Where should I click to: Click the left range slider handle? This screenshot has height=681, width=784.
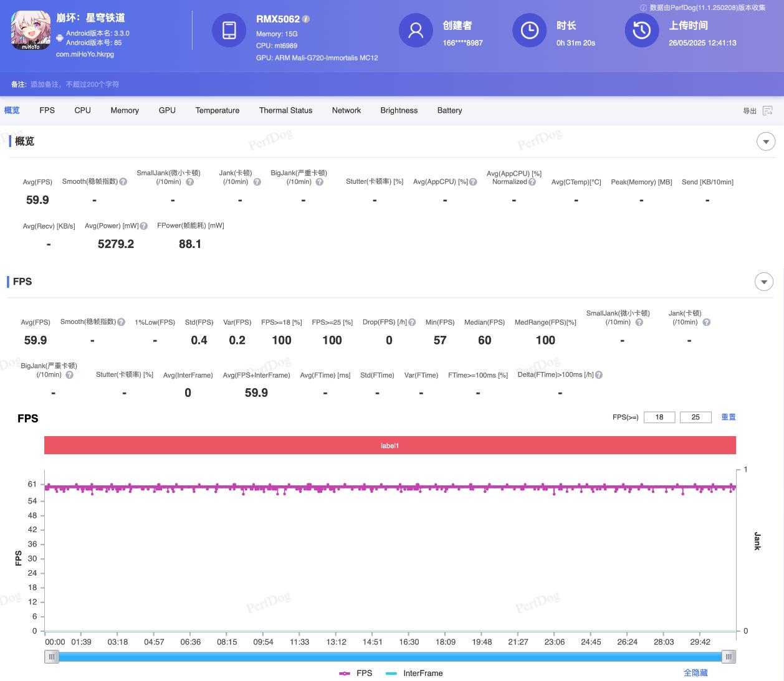pyautogui.click(x=52, y=656)
